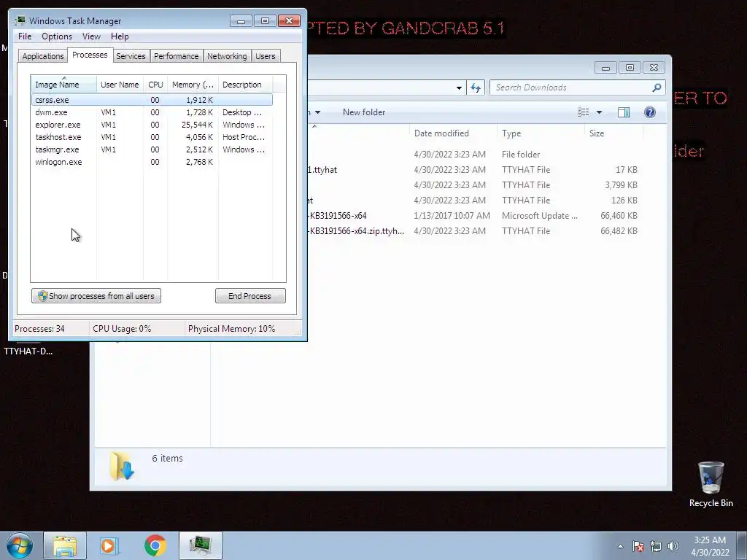Click Show processes from all users
747x560 pixels.
pyautogui.click(x=96, y=296)
